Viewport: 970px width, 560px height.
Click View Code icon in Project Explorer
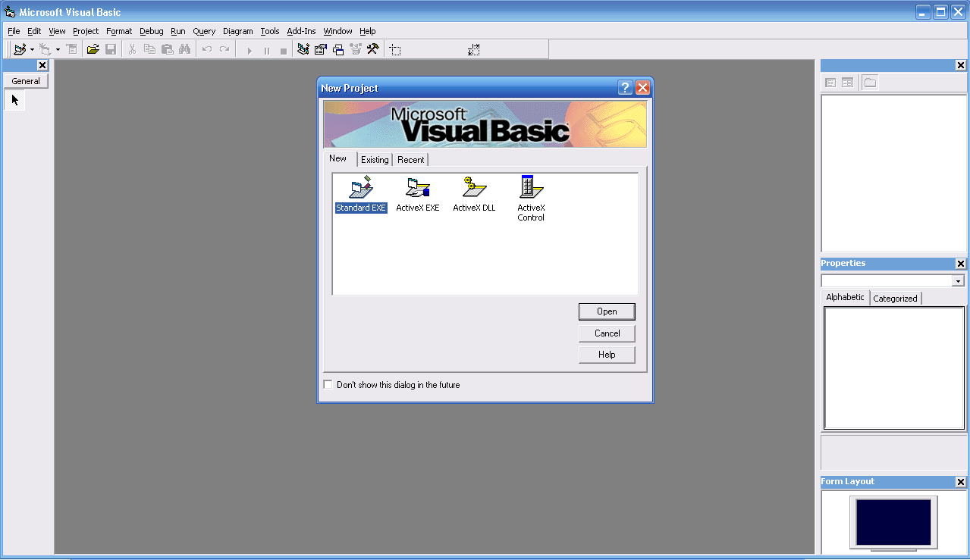point(830,82)
